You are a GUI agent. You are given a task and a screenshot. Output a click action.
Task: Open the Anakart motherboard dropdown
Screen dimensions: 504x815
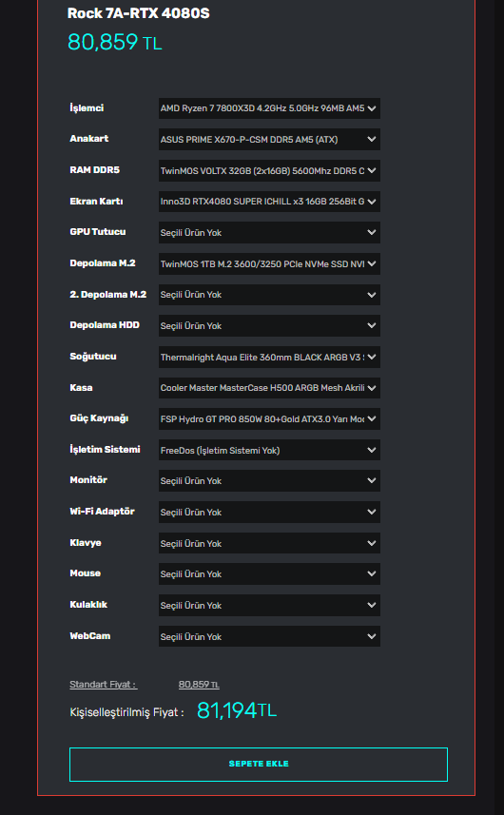pyautogui.click(x=269, y=139)
